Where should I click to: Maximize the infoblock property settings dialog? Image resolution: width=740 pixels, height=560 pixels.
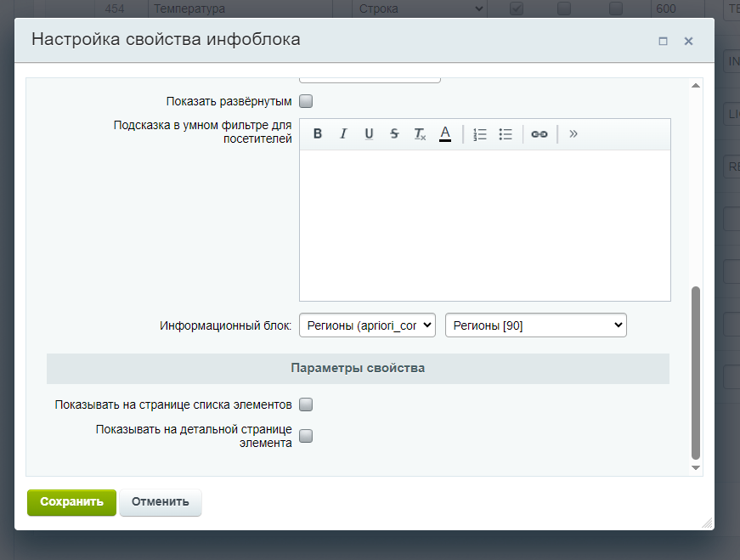[x=664, y=41]
